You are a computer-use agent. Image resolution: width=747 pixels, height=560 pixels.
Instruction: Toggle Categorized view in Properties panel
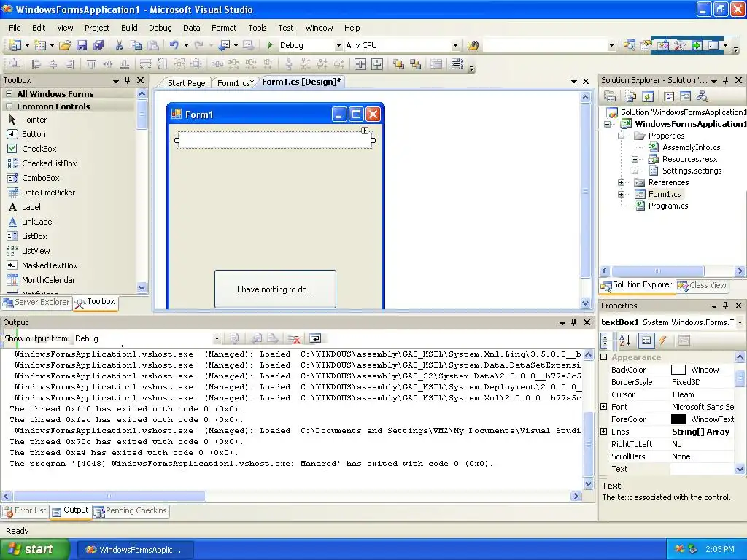605,340
